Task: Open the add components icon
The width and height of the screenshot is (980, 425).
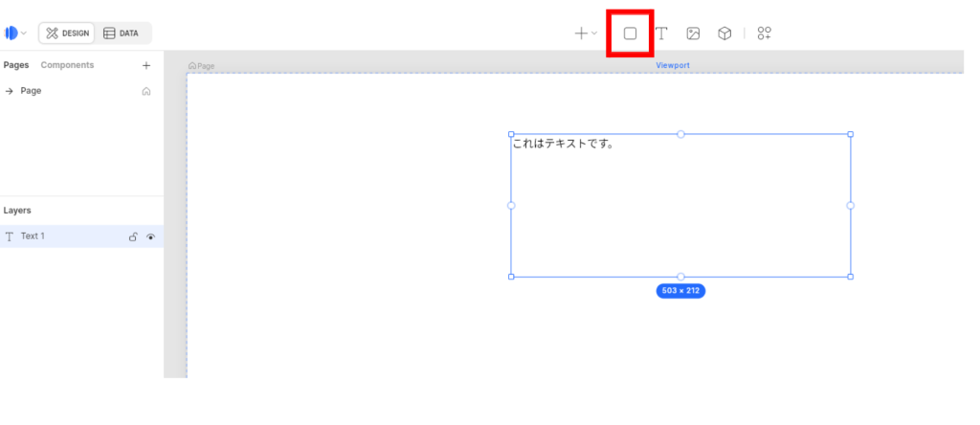Action: [x=764, y=34]
